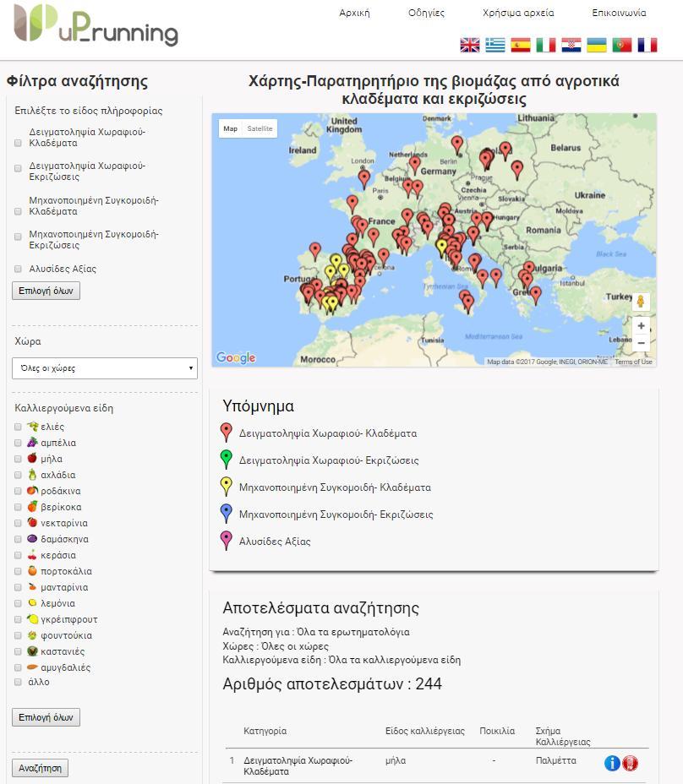Viewport: 683px width, 784px height.
Task: Click the λεμόνια crop checkbox
Action: (18, 603)
